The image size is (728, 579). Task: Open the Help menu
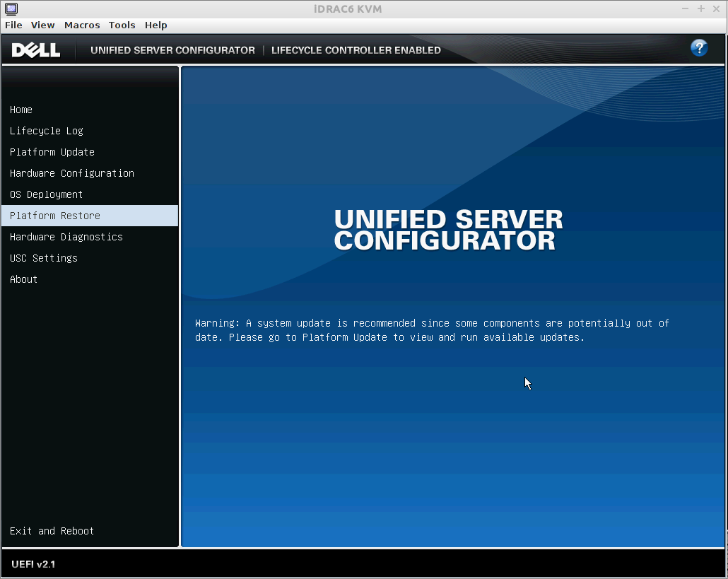155,25
